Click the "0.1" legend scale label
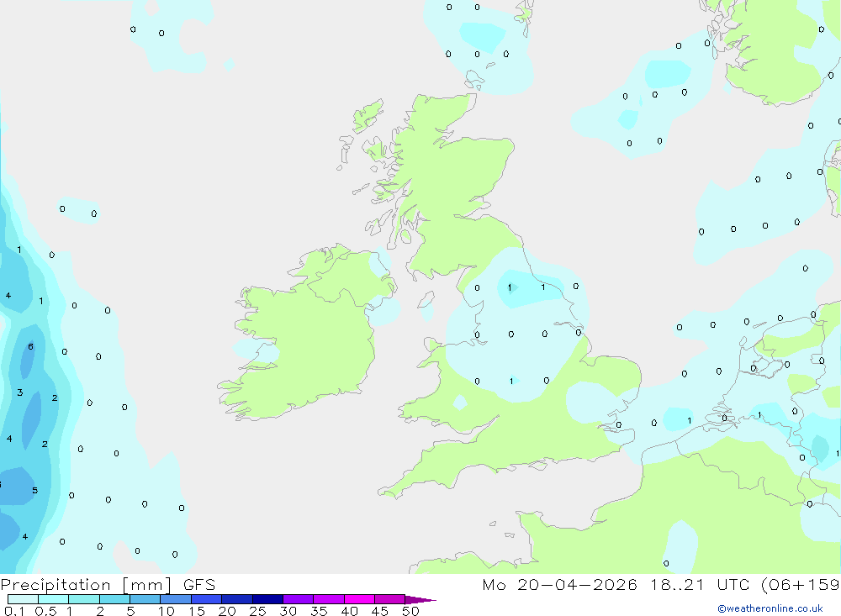This screenshot has width=841, height=616. (x=14, y=611)
